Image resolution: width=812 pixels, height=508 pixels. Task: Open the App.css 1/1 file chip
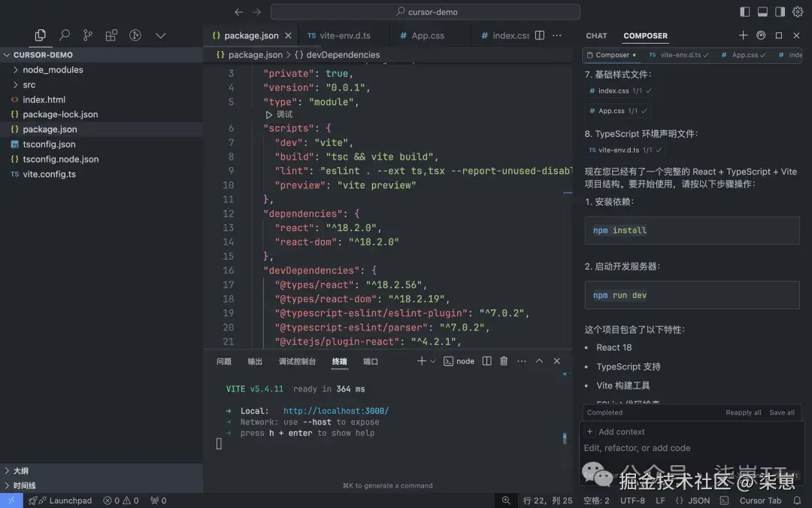[618, 111]
